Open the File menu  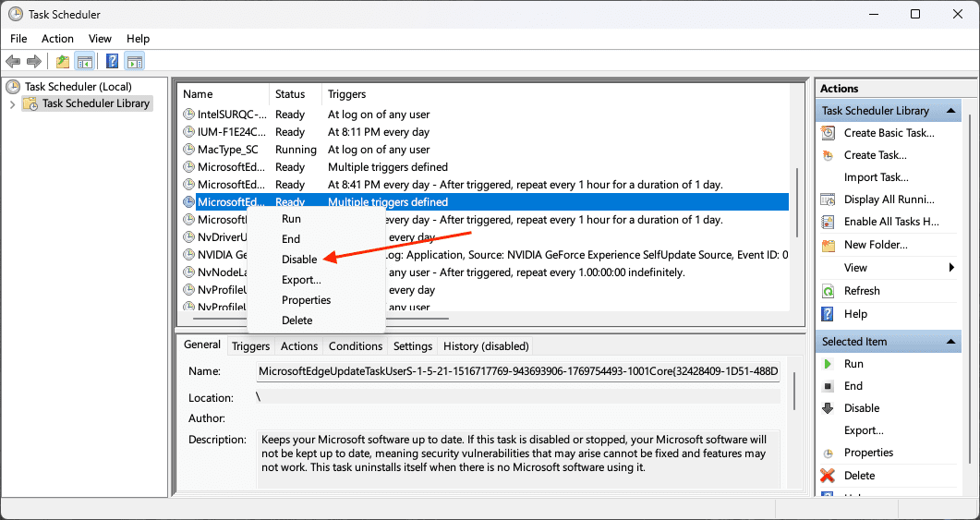pos(18,38)
